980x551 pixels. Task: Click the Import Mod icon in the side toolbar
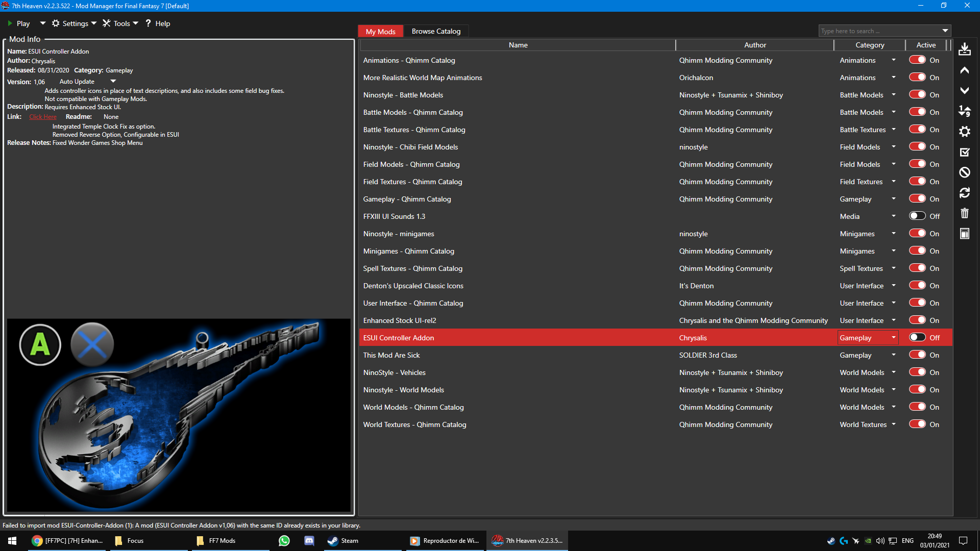click(964, 49)
